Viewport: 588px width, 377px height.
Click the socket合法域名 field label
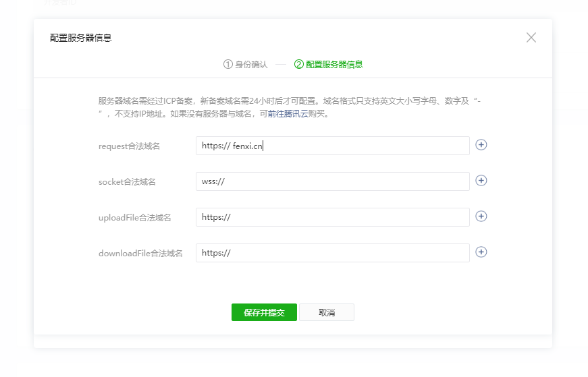127,182
